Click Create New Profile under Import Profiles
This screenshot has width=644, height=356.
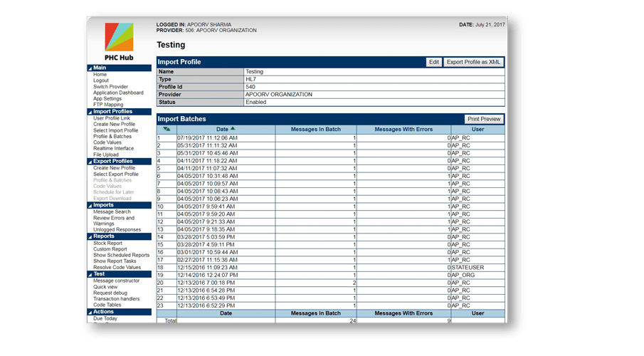(x=114, y=124)
